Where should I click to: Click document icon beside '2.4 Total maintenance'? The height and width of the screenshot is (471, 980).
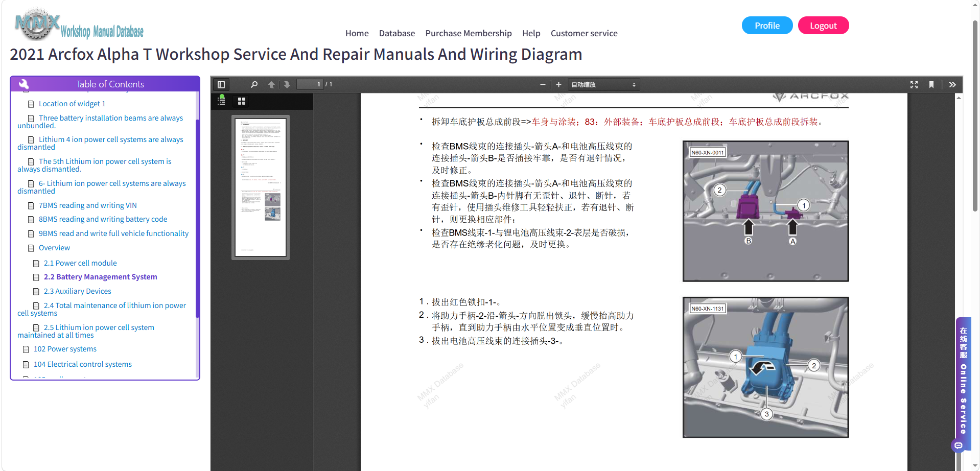[36, 306]
